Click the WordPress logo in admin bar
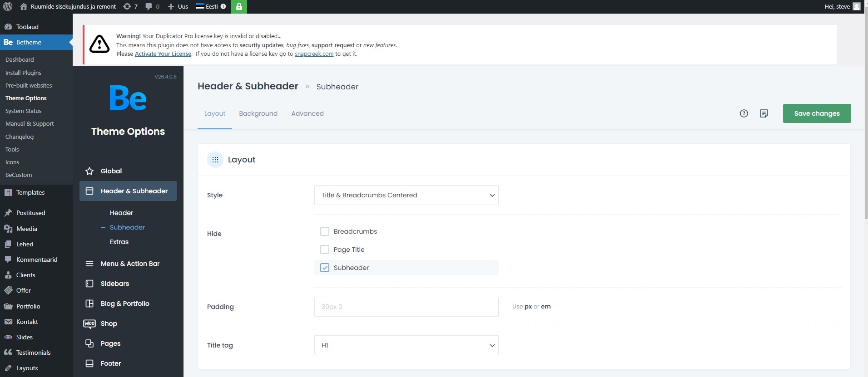The image size is (868, 377). pyautogui.click(x=8, y=7)
